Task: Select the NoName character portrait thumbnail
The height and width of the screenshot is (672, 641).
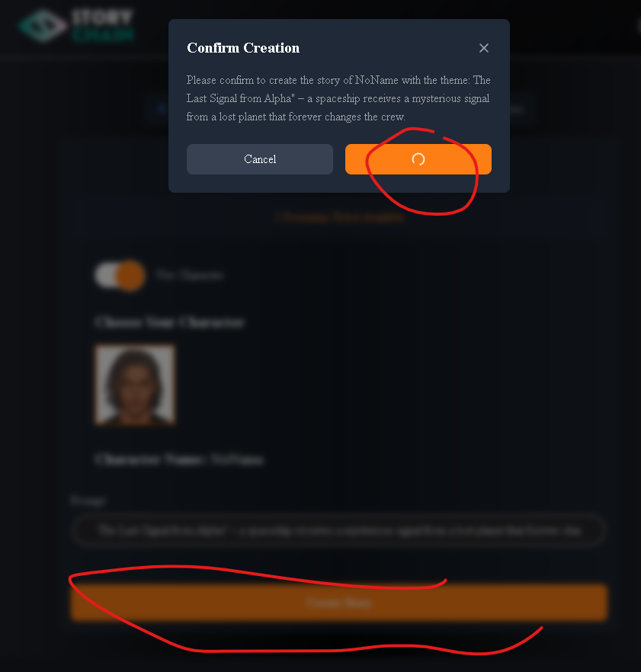Action: click(x=135, y=385)
